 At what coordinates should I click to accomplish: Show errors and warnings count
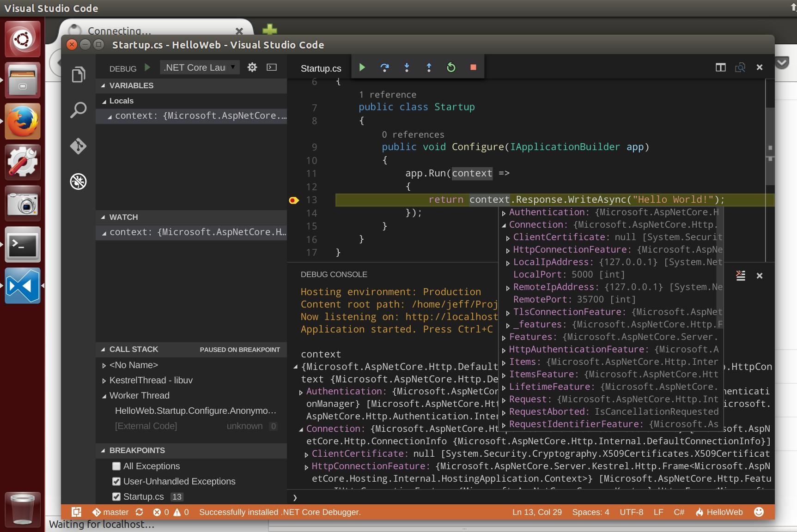click(171, 512)
